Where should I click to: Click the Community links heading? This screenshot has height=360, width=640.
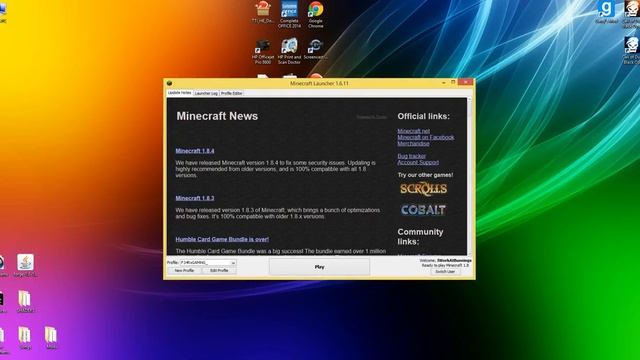pyautogui.click(x=420, y=237)
